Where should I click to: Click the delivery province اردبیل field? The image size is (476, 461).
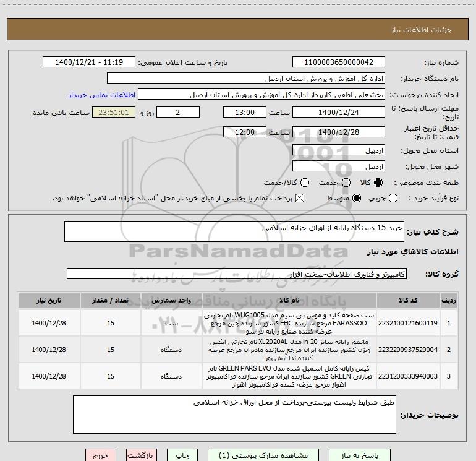339,150
